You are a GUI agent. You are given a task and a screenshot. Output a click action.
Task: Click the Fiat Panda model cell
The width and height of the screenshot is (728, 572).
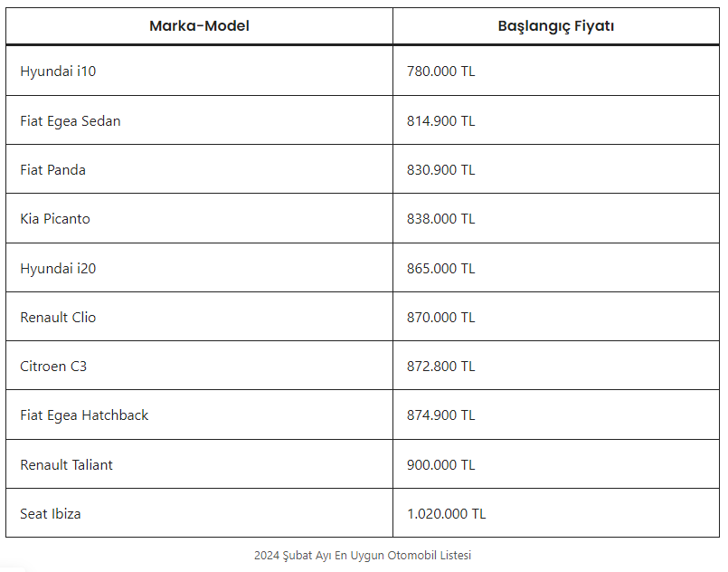53,170
